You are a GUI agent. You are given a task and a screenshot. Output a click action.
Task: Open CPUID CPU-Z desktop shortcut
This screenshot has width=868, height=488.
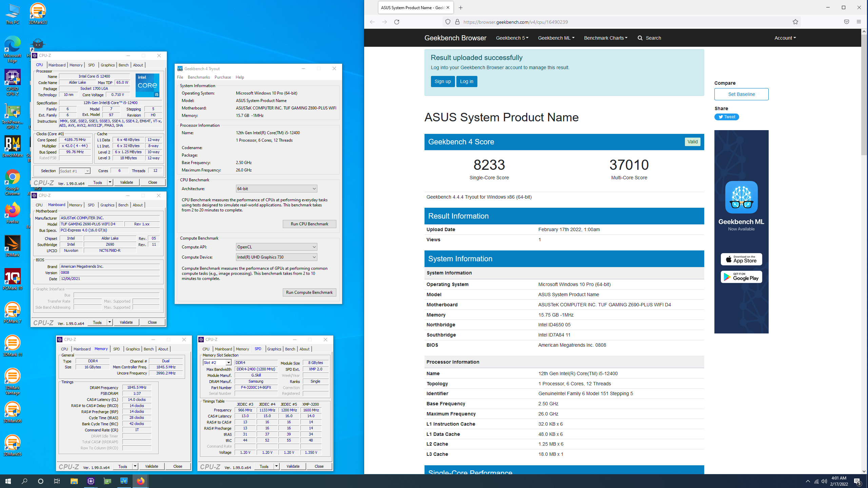12,83
